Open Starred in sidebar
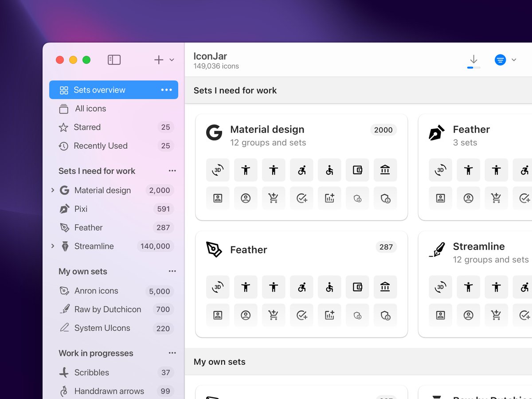The height and width of the screenshot is (399, 532). tap(113, 127)
